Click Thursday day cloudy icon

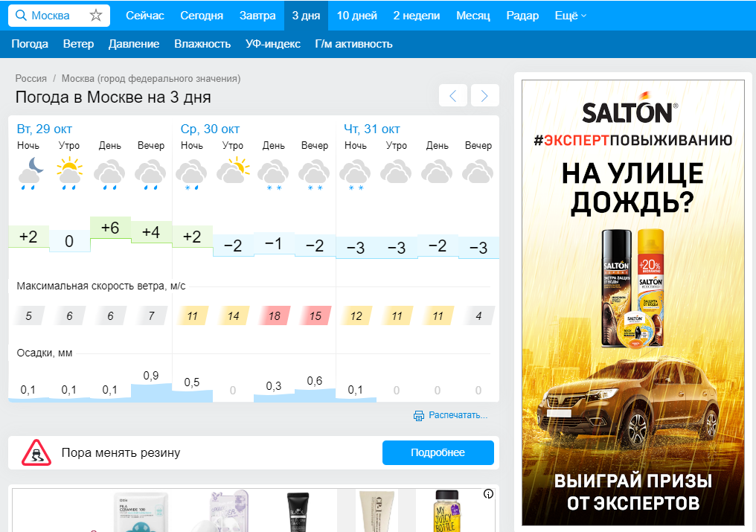click(x=438, y=172)
